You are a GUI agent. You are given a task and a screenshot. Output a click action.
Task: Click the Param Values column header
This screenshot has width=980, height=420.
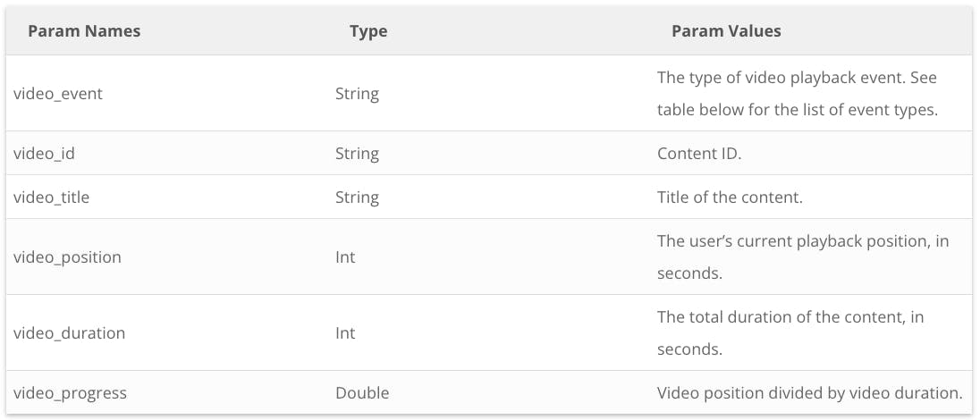pos(726,31)
